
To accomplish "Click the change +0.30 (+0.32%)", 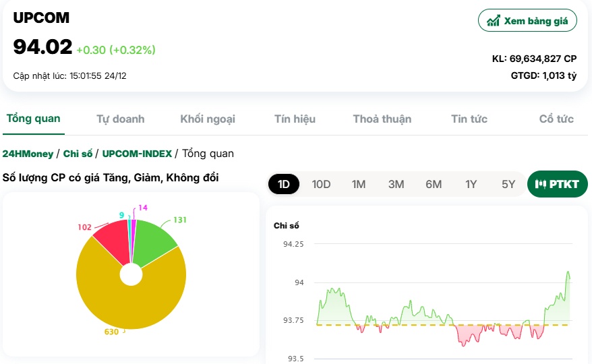I will coord(116,50).
